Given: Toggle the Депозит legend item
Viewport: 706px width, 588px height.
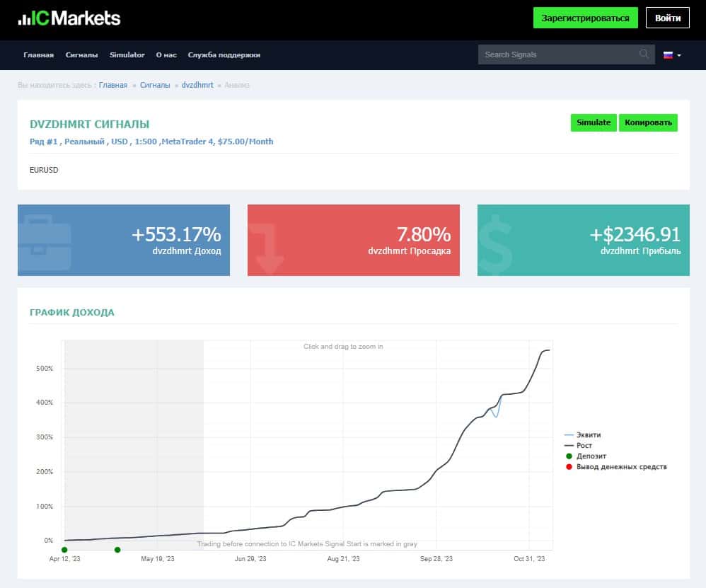Looking at the screenshot, I should coord(586,456).
